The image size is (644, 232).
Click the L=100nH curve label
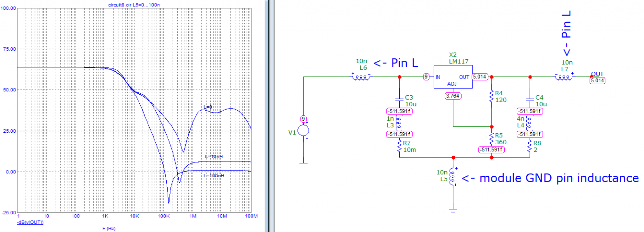pos(214,175)
